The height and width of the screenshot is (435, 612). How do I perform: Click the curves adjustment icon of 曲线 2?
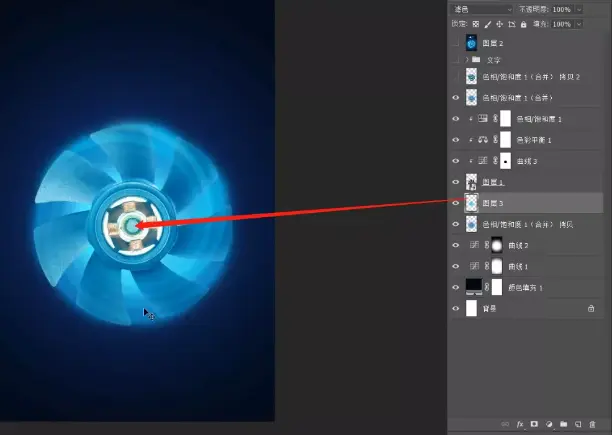point(474,245)
